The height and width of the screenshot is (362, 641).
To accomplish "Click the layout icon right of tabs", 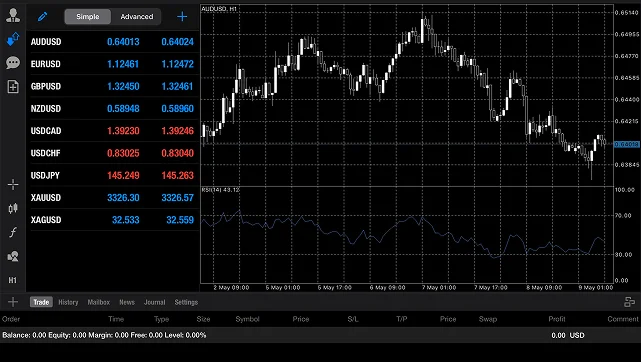I will coord(630,302).
